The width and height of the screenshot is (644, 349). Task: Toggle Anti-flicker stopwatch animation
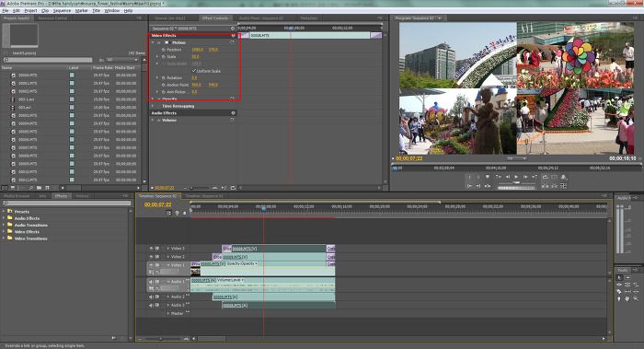(x=163, y=92)
